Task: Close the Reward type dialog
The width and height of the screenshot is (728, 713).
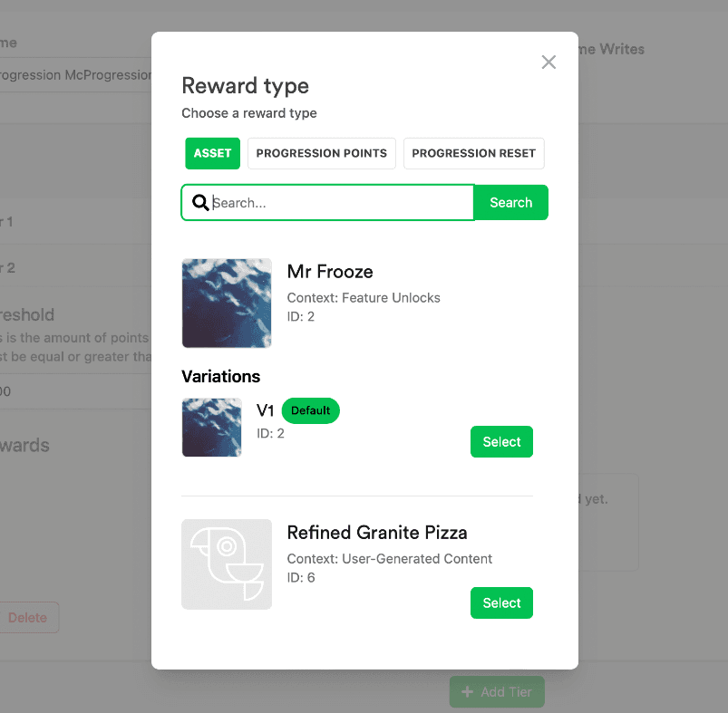Action: click(548, 62)
